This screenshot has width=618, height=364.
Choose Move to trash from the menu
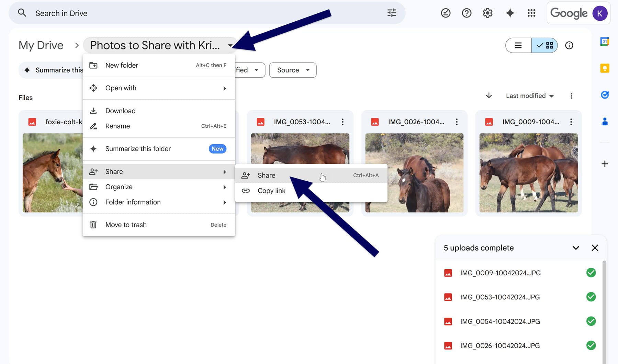pos(126,225)
